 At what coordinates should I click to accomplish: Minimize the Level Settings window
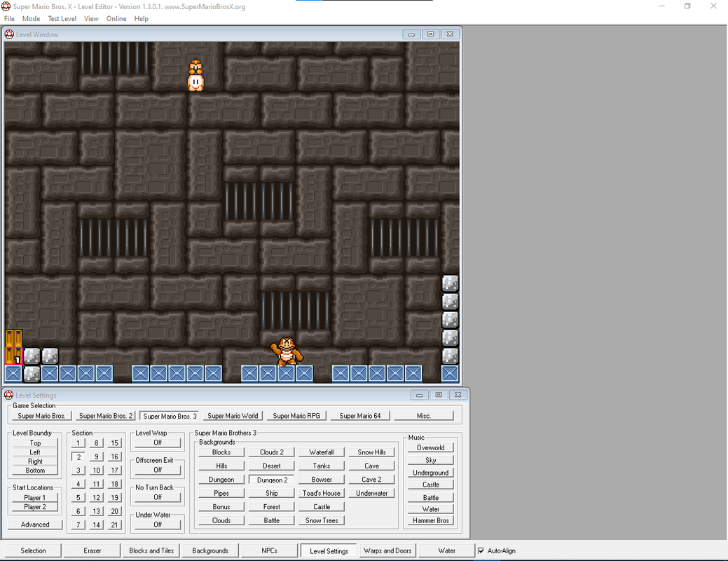click(419, 395)
